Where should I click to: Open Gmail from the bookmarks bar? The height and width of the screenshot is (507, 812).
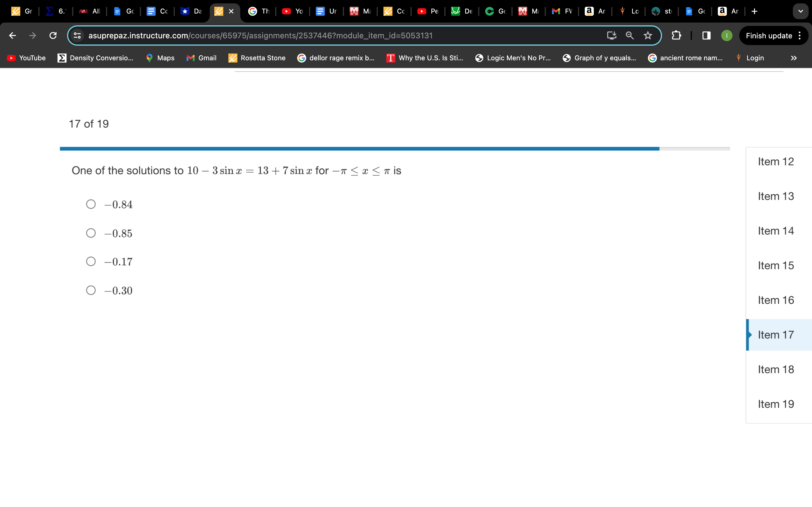201,58
